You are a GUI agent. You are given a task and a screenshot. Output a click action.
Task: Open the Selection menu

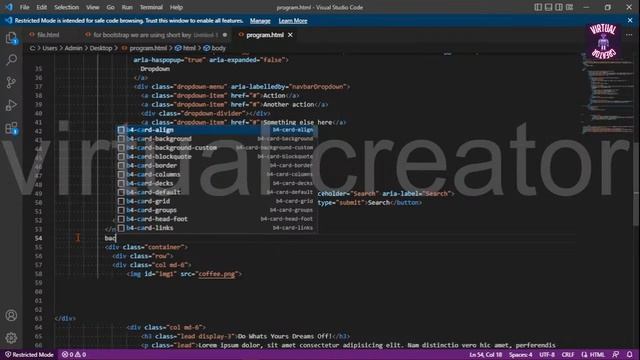coord(67,7)
